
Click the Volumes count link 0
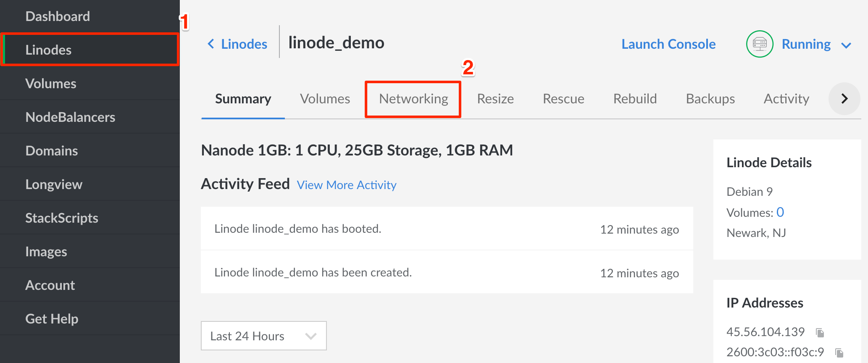780,212
